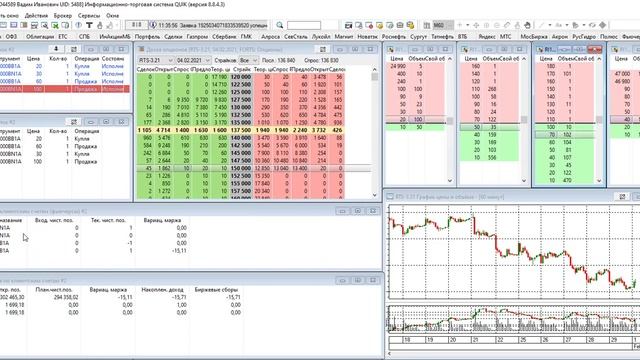Click the green Excel-style export toolbar icon
Image resolution: width=640 pixels, height=360 pixels.
click(x=55, y=25)
